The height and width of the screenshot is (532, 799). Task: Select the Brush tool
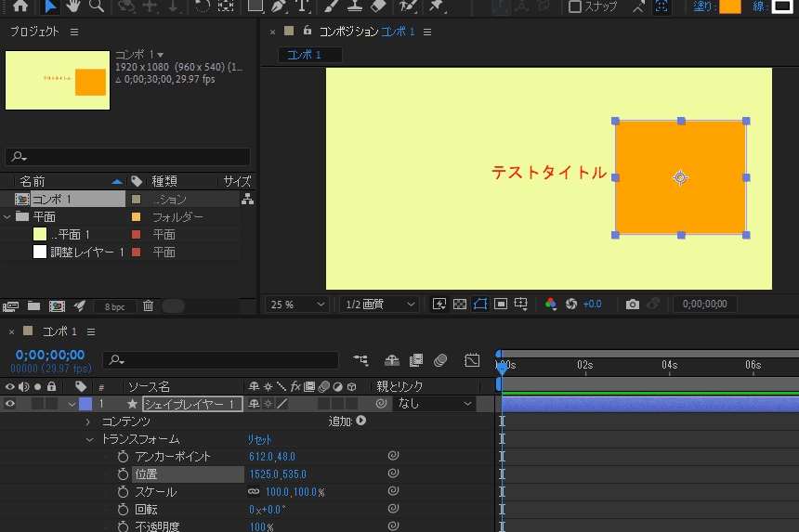(x=332, y=6)
